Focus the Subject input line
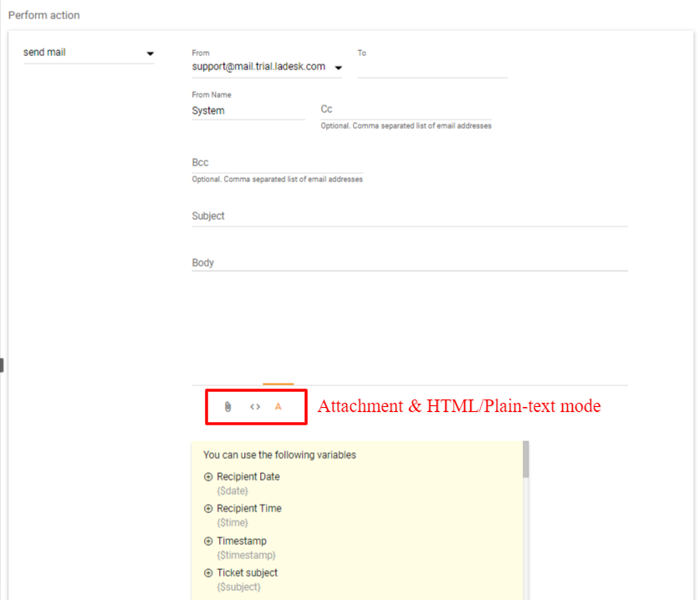700x600 pixels. pos(409,216)
